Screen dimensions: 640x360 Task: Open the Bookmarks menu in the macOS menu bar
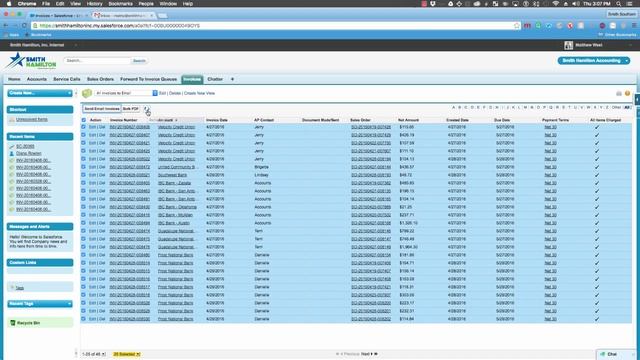120,4
